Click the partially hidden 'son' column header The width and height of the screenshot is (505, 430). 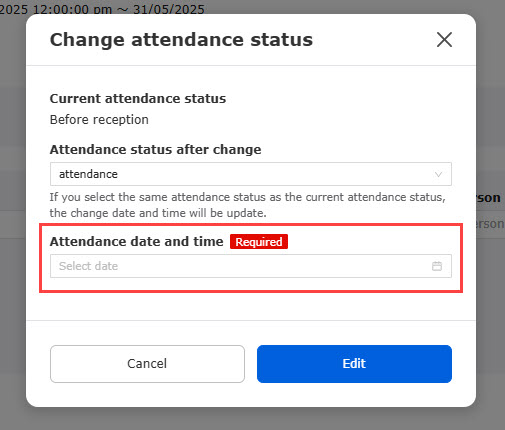(488, 198)
